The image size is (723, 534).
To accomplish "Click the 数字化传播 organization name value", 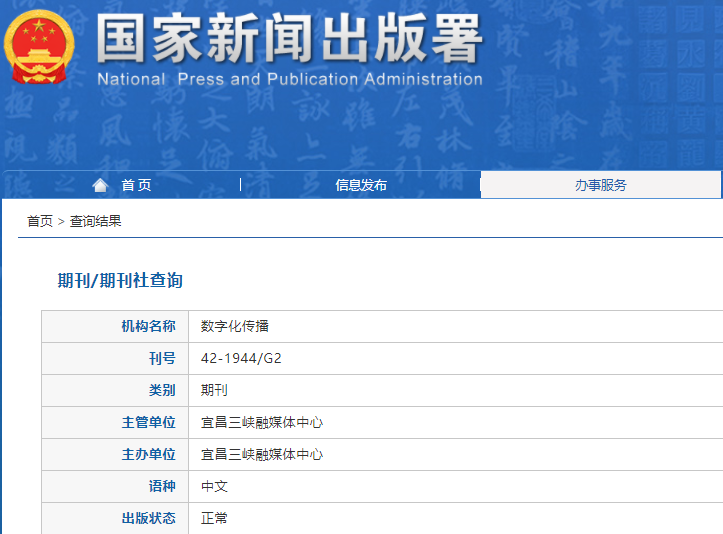I will point(235,326).
